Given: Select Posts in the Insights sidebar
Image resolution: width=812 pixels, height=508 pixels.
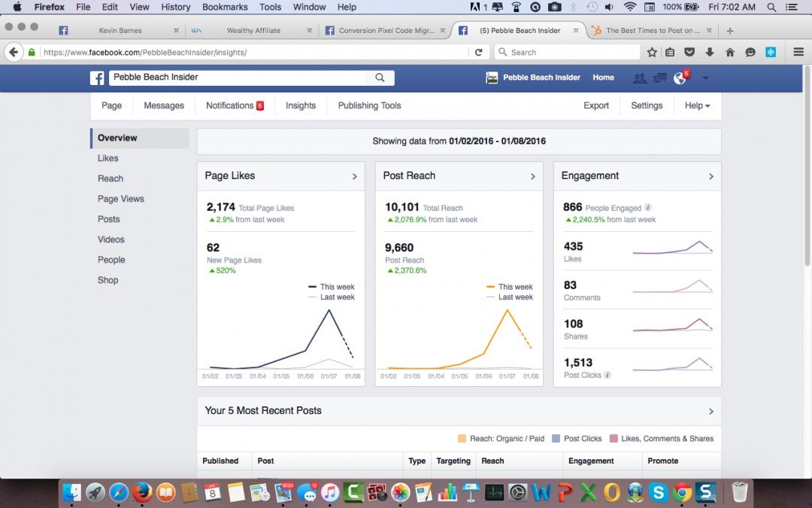Looking at the screenshot, I should tap(109, 219).
